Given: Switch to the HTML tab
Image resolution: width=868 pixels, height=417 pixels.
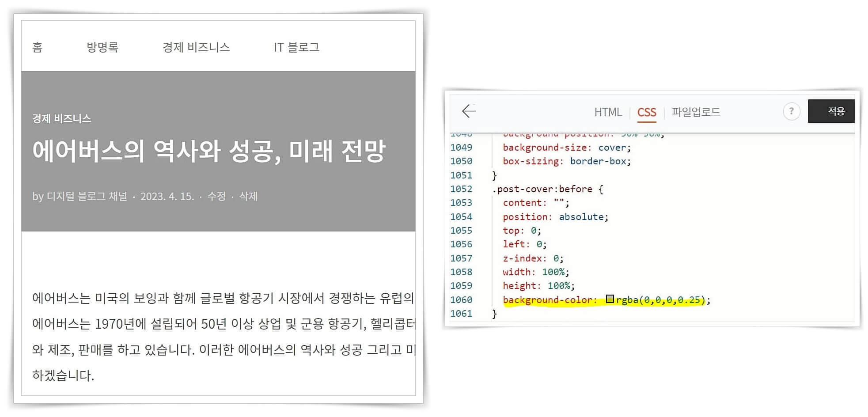Looking at the screenshot, I should pyautogui.click(x=609, y=113).
